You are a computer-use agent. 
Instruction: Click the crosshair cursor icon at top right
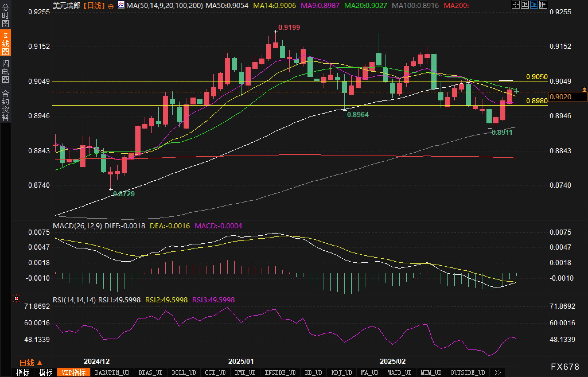(515, 5)
